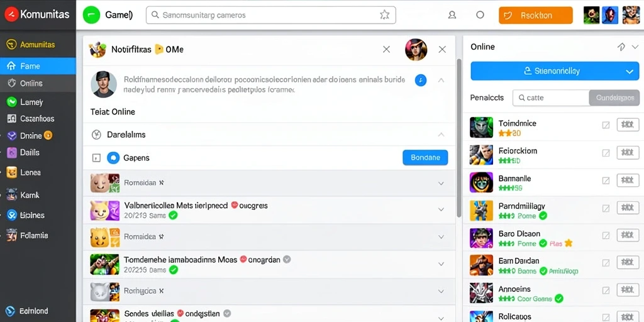Toggle the checkbox for Feiorckiom
Image resolution: width=644 pixels, height=322 pixels.
[606, 153]
